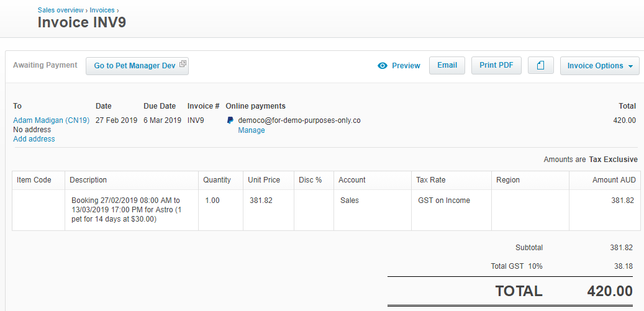
Task: Click the eye icon next to Preview
Action: click(x=383, y=66)
